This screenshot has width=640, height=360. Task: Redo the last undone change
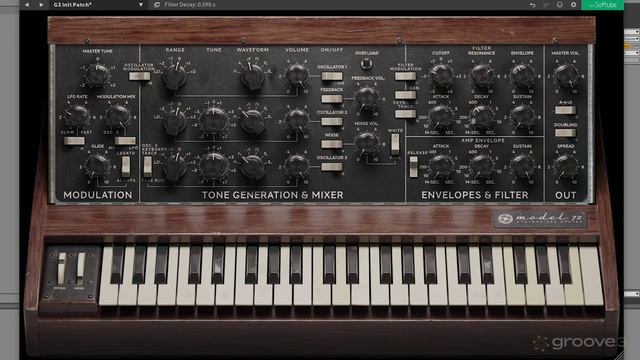pos(546,5)
